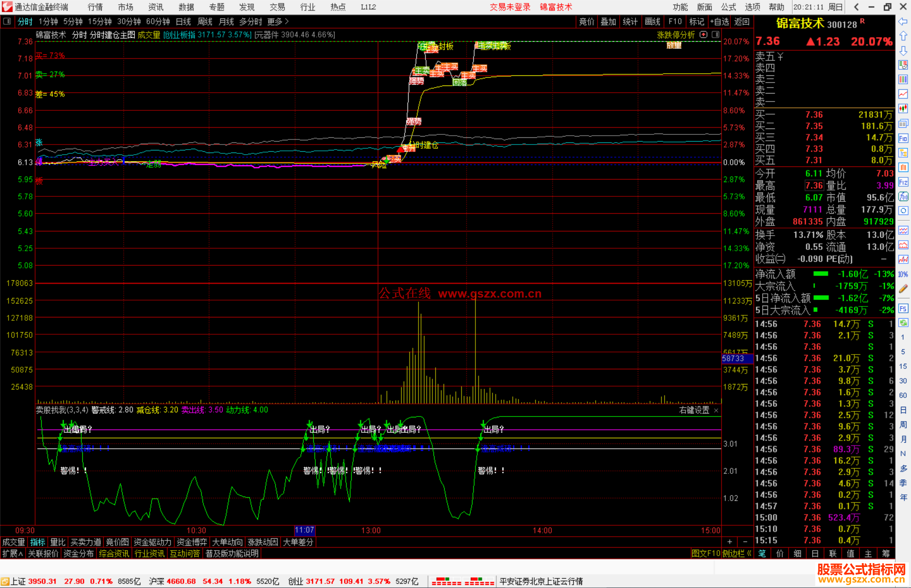The width and height of the screenshot is (911, 588).
Task: Toggle 侧边栏 sidebar visibility at bottom
Action: click(x=736, y=553)
